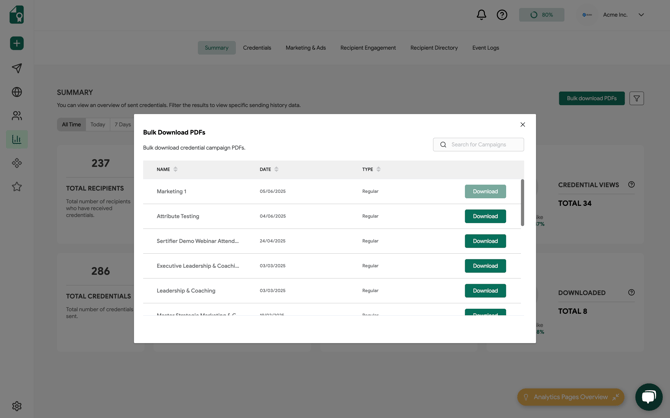Open the help question mark icon
This screenshot has height=418, width=670.
coord(502,15)
